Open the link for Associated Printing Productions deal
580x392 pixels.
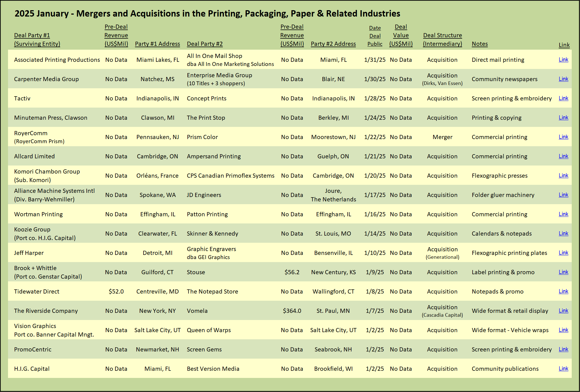coord(563,60)
